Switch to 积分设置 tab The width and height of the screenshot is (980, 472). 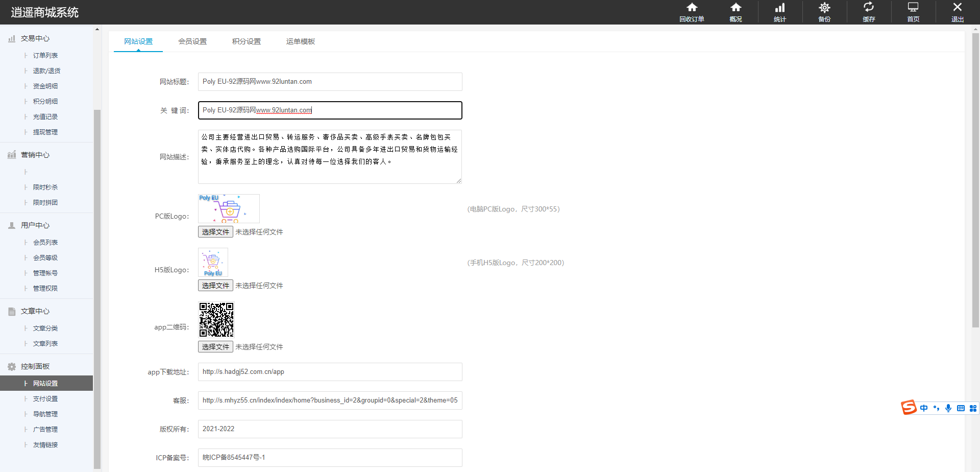coord(247,41)
